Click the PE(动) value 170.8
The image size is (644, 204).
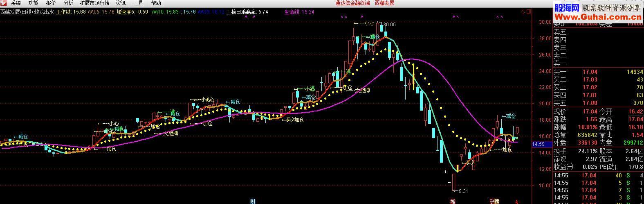tap(636, 167)
